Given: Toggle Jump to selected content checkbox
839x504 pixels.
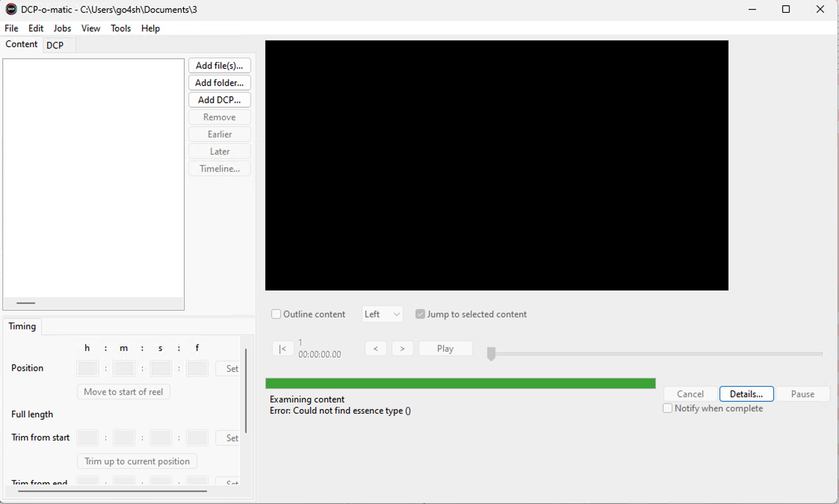Looking at the screenshot, I should [x=420, y=314].
